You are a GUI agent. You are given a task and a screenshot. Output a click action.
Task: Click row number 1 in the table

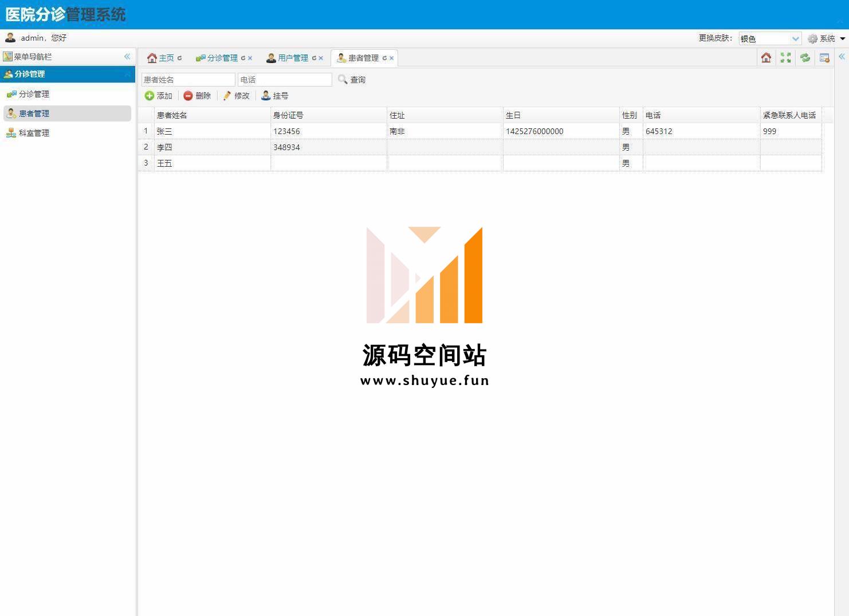146,131
